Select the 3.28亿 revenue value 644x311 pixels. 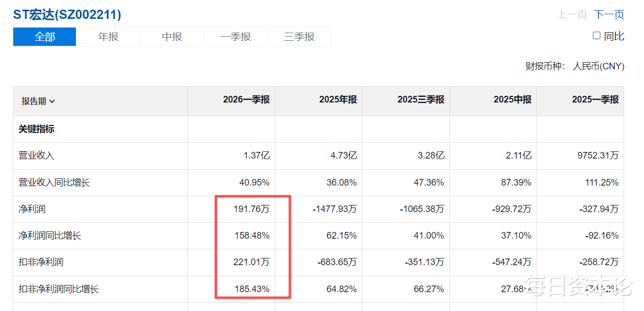coord(431,155)
